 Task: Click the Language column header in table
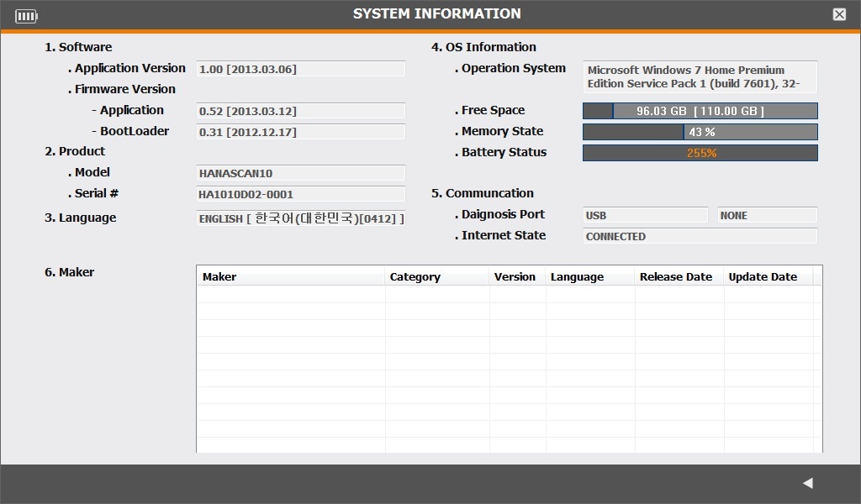589,276
